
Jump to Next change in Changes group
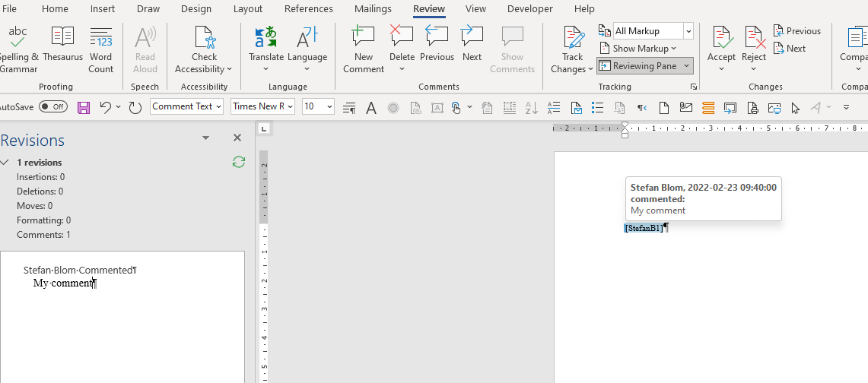[790, 48]
